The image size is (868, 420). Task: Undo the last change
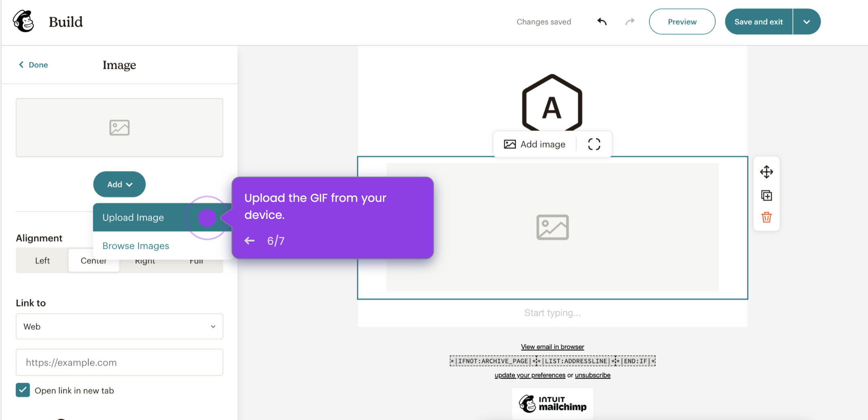pyautogui.click(x=602, y=21)
